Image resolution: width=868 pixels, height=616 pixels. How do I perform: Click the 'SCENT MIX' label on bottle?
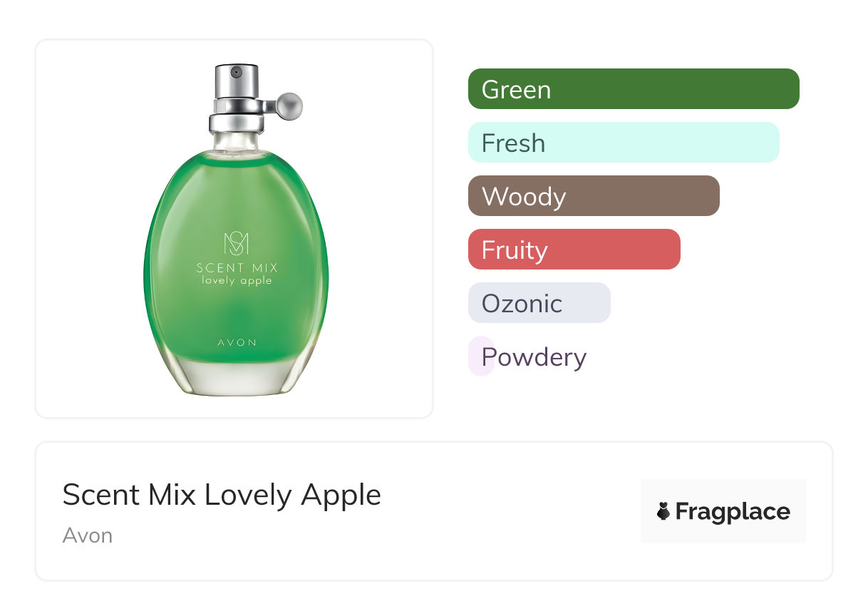click(x=237, y=268)
